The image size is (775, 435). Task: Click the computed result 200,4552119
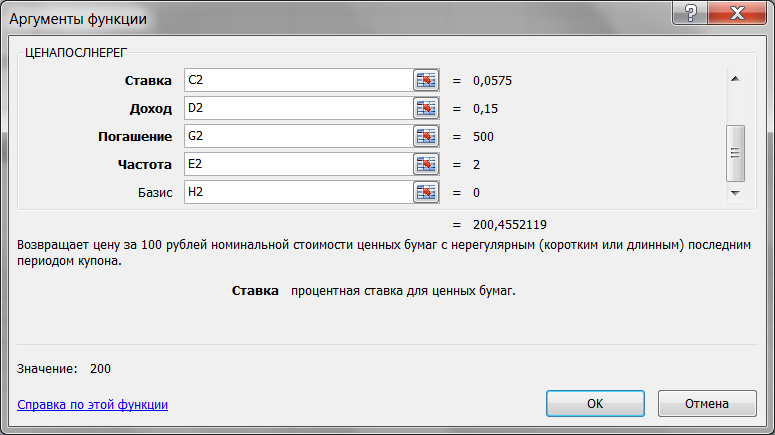[510, 225]
